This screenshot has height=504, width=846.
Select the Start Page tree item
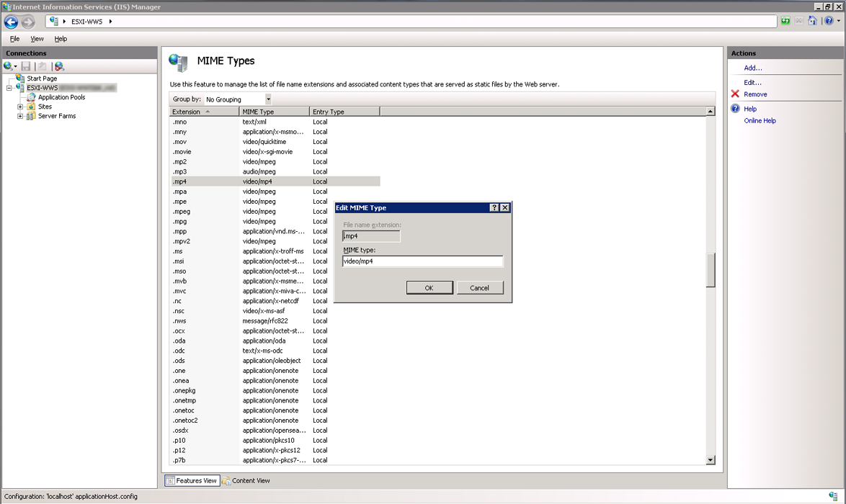point(42,78)
